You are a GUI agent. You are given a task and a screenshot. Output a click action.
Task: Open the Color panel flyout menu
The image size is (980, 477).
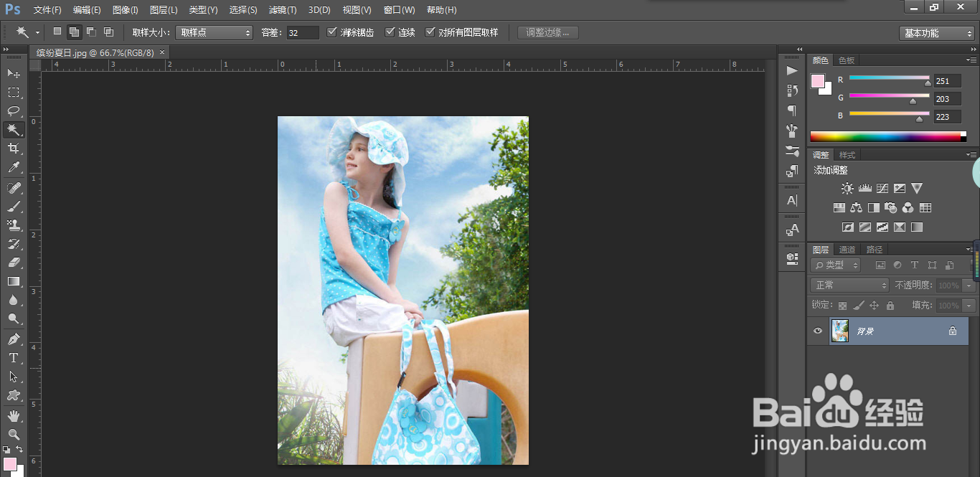click(x=971, y=60)
